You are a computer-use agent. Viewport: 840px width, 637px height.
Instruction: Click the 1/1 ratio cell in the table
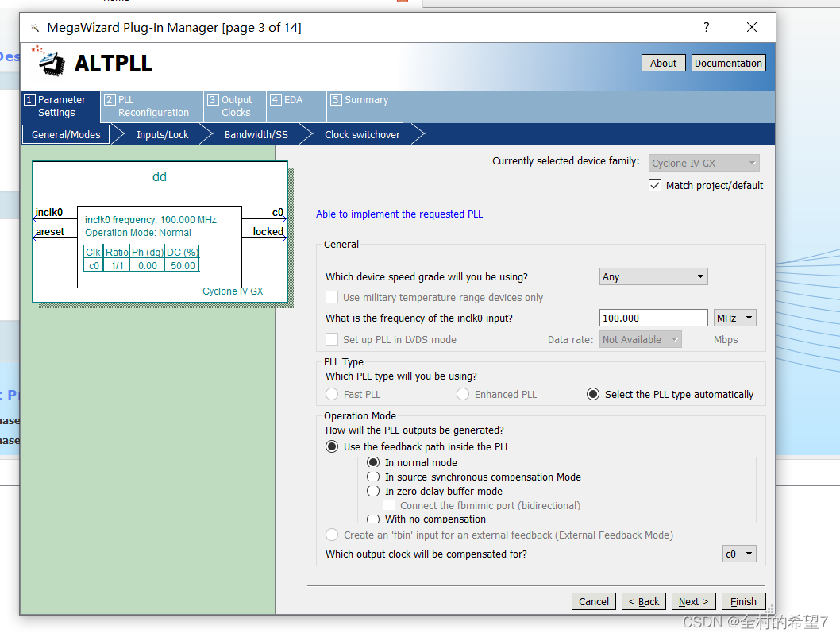[x=117, y=266]
